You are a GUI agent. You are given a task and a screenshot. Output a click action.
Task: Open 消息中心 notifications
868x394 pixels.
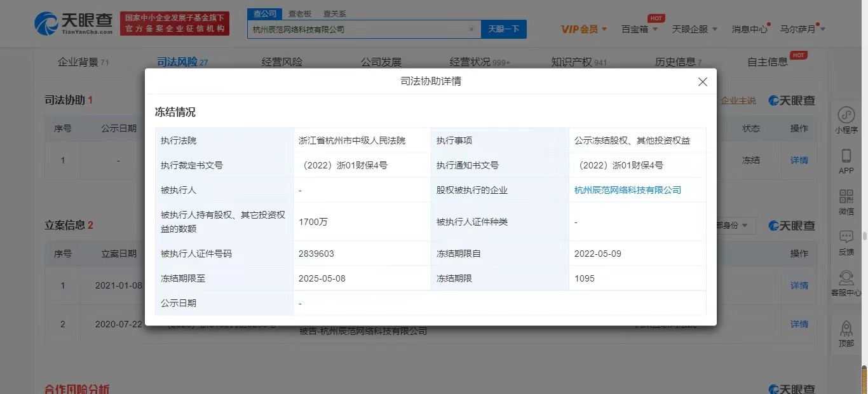(750, 29)
